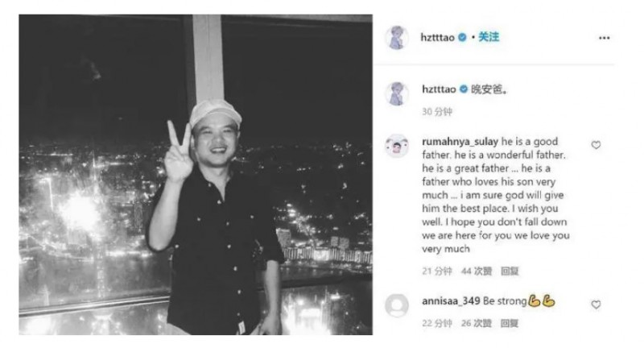Open hzztttao username link in header
The image size is (644, 348).
coord(437,37)
